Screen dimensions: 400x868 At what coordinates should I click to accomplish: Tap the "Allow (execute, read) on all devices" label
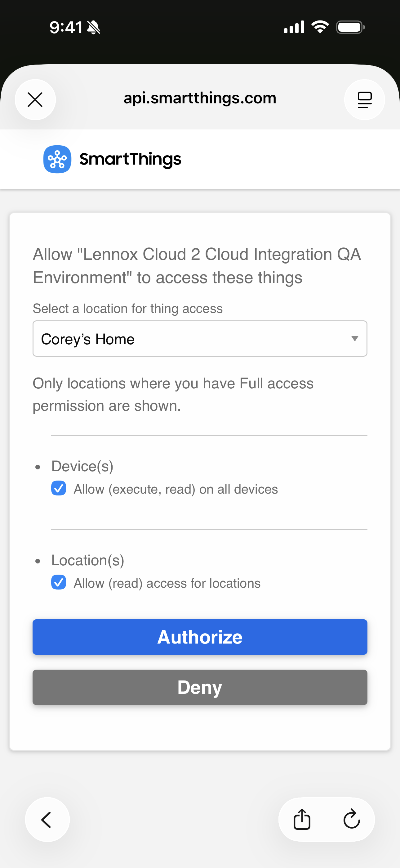point(176,489)
